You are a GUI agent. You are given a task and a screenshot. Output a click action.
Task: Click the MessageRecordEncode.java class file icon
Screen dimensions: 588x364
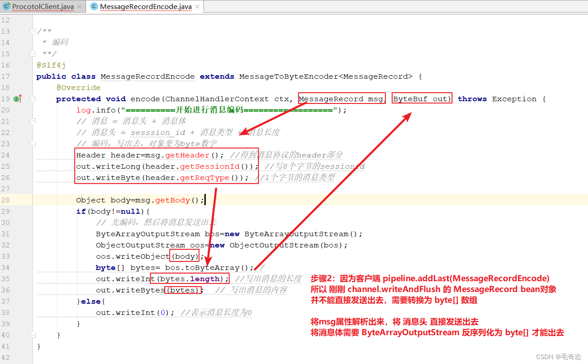tap(94, 6)
